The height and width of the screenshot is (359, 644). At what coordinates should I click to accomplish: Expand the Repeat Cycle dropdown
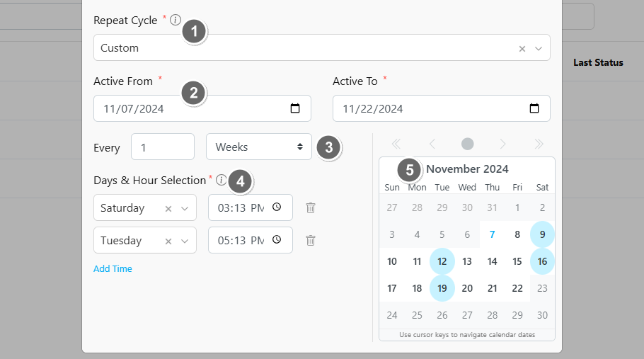pos(539,49)
